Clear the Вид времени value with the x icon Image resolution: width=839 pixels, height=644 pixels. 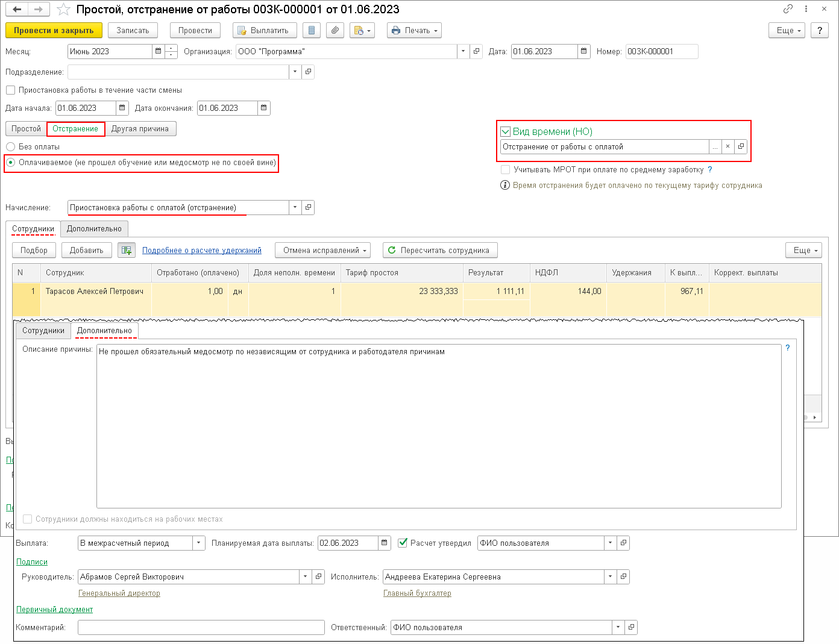(x=727, y=146)
